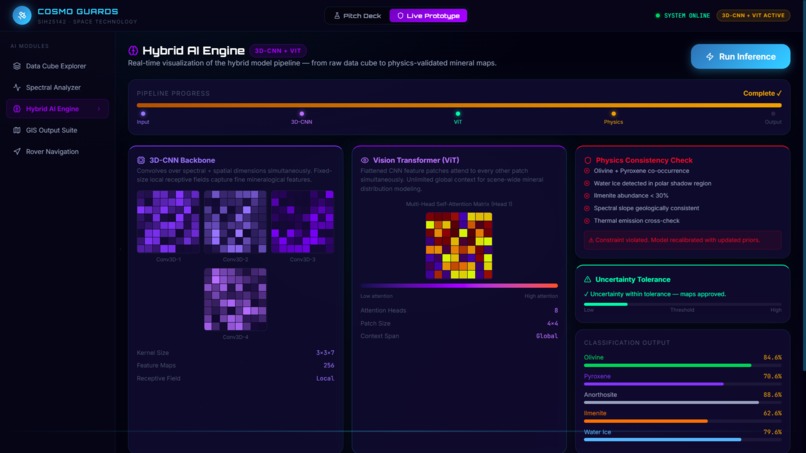The width and height of the screenshot is (806, 453).
Task: Click the Rover Navigation arrow icon
Action: (x=17, y=152)
